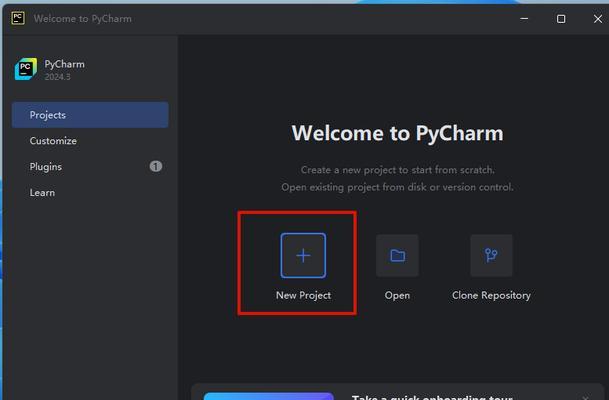Screen dimensions: 609x400
Task: Go to the Learn section
Action: [x=90, y=193]
